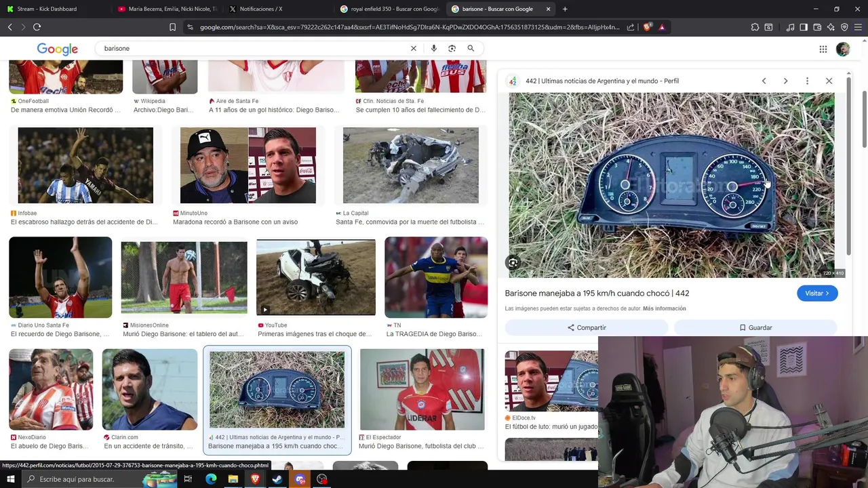Image resolution: width=868 pixels, height=488 pixels.
Task: Open Task View on the taskbar
Action: click(x=188, y=479)
